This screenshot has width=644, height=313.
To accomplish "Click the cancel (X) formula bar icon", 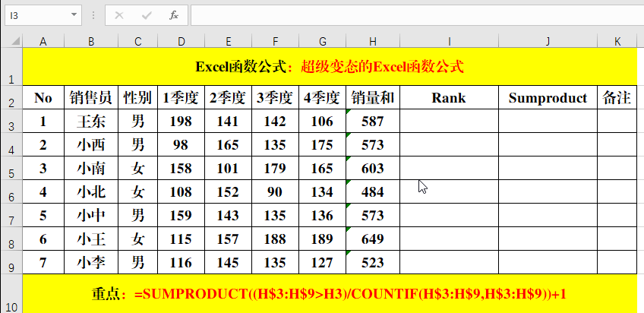I will pyautogui.click(x=119, y=16).
